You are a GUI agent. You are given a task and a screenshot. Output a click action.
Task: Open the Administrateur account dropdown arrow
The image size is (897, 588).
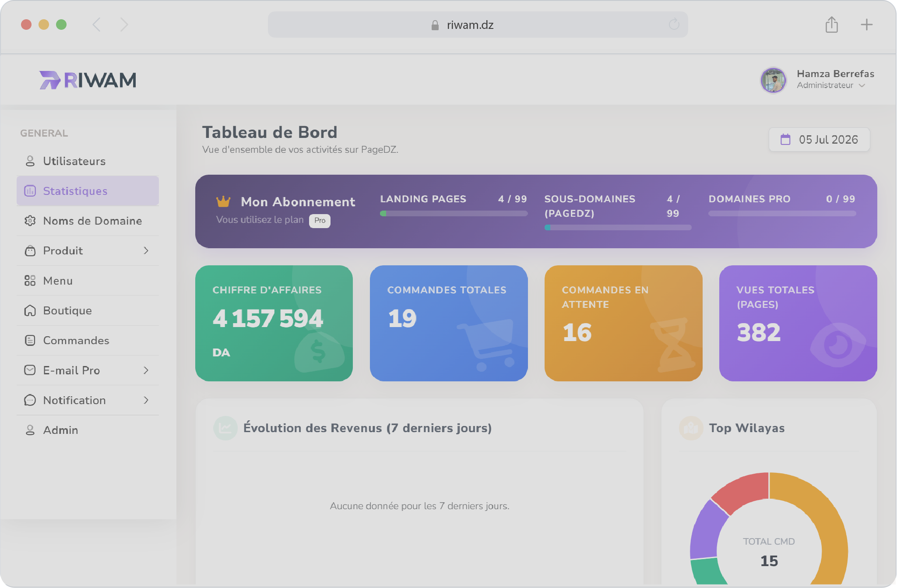click(862, 85)
